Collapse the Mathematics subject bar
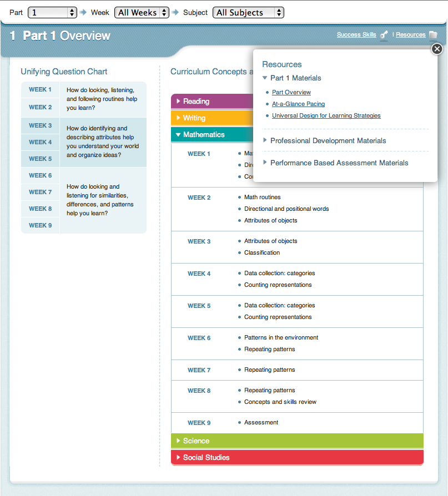 tap(212, 134)
